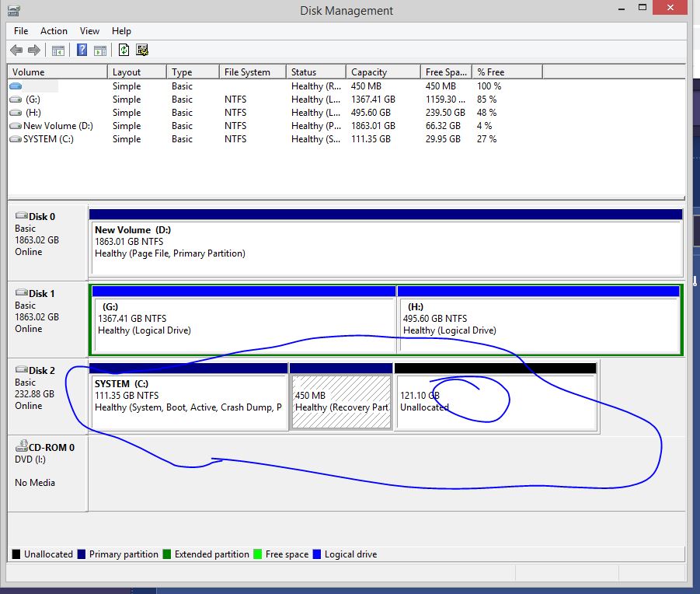
Task: Click the Disk Management title bar app icon
Action: [13, 10]
